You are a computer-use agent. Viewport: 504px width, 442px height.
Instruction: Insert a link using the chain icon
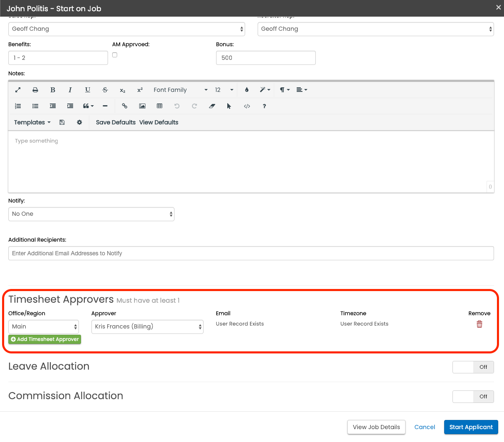pos(125,106)
